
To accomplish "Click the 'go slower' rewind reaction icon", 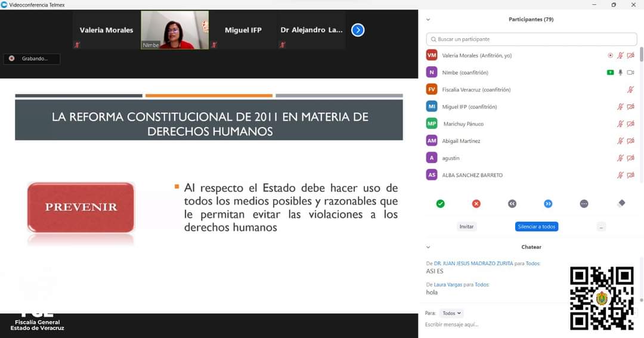I will click(512, 204).
